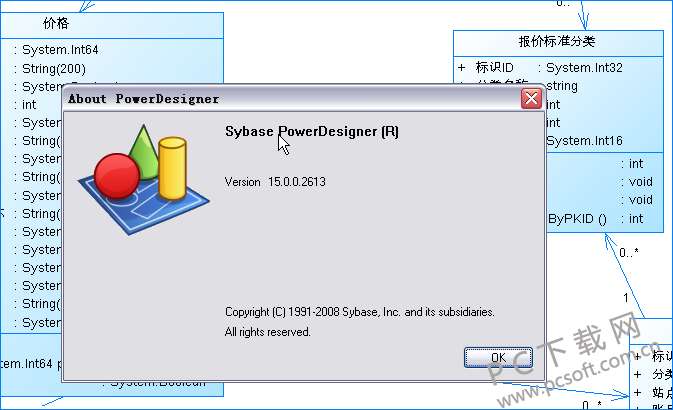Click the 0..* multiplicity label below 报价标准分类
673x410 pixels.
(x=629, y=252)
